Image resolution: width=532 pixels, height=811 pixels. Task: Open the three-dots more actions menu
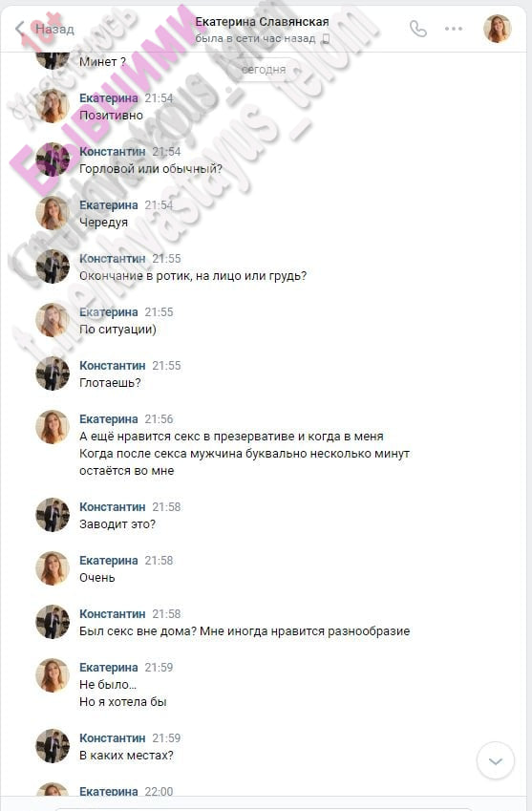(x=454, y=29)
